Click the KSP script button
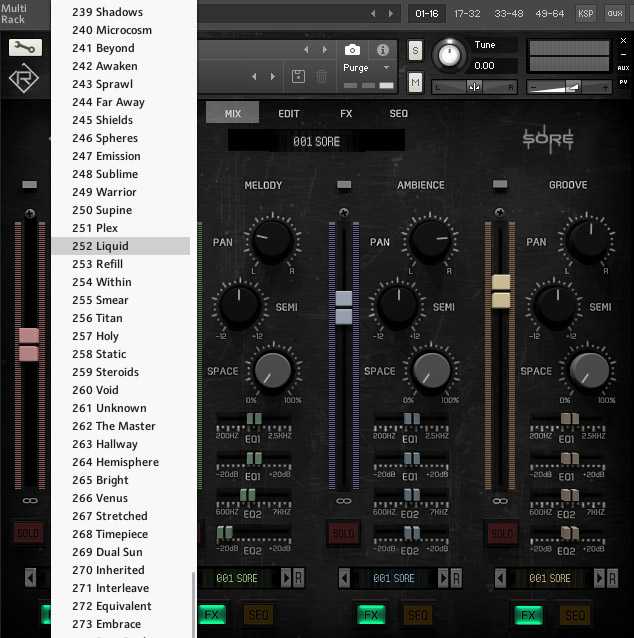Image resolution: width=634 pixels, height=638 pixels. point(586,13)
